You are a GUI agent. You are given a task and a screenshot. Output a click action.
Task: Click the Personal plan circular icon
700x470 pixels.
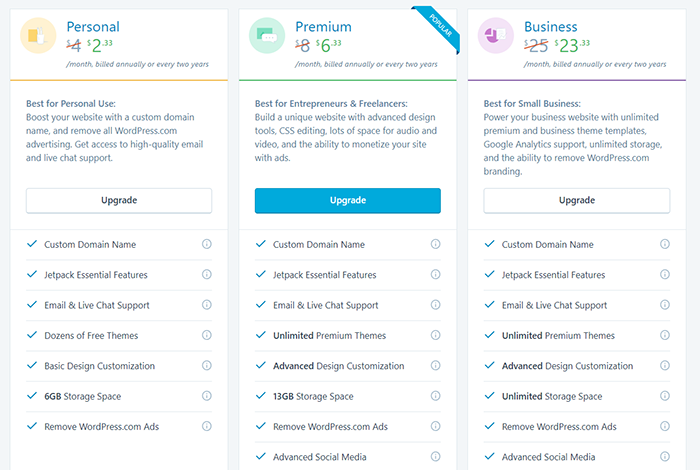tap(38, 36)
